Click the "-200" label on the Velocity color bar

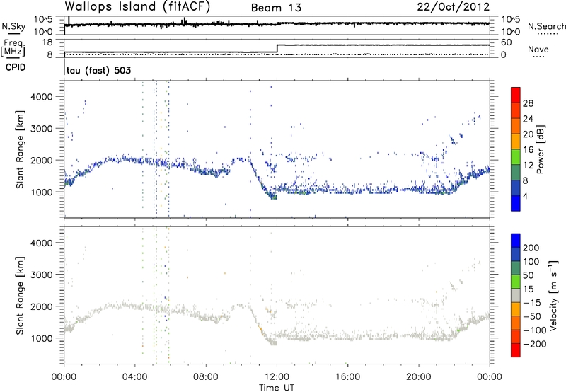coord(535,344)
